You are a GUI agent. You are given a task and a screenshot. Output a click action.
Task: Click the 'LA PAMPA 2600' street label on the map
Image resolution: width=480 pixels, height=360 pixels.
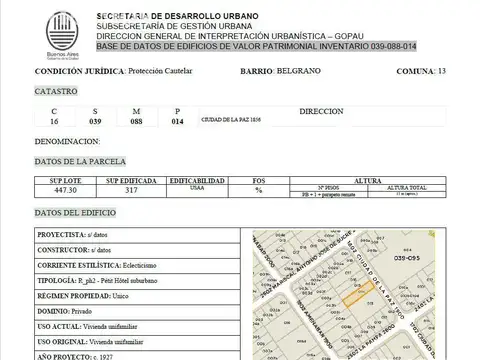pyautogui.click(x=370, y=342)
